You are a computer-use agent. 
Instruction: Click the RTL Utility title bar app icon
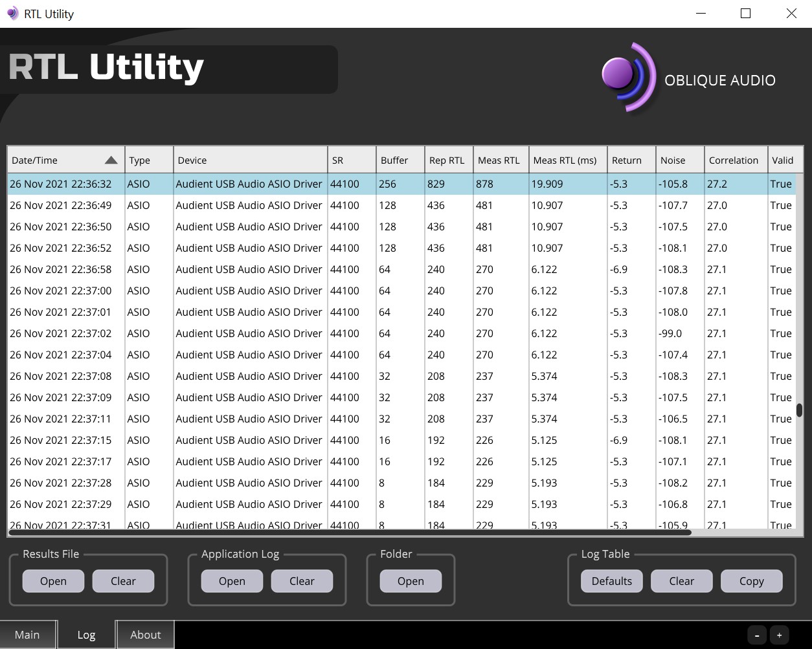point(12,14)
